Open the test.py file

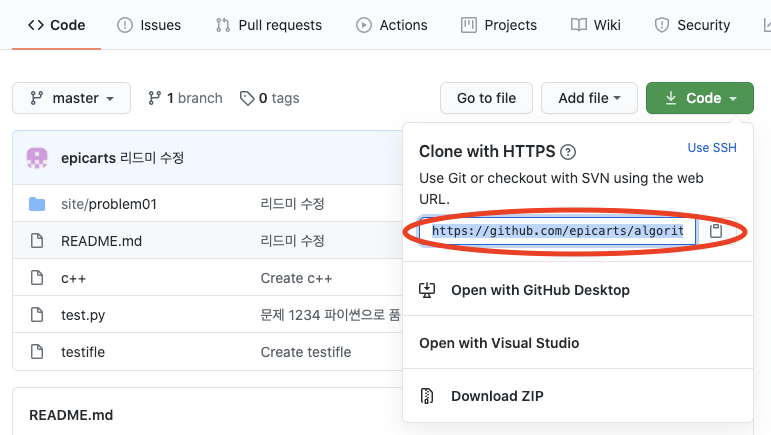point(83,315)
